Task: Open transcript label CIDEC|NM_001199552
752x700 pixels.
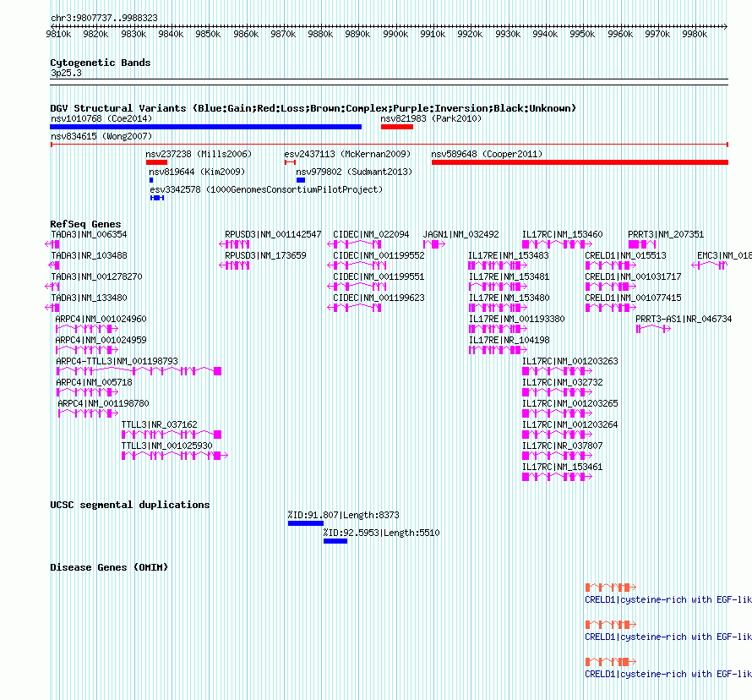Action: coord(379,255)
